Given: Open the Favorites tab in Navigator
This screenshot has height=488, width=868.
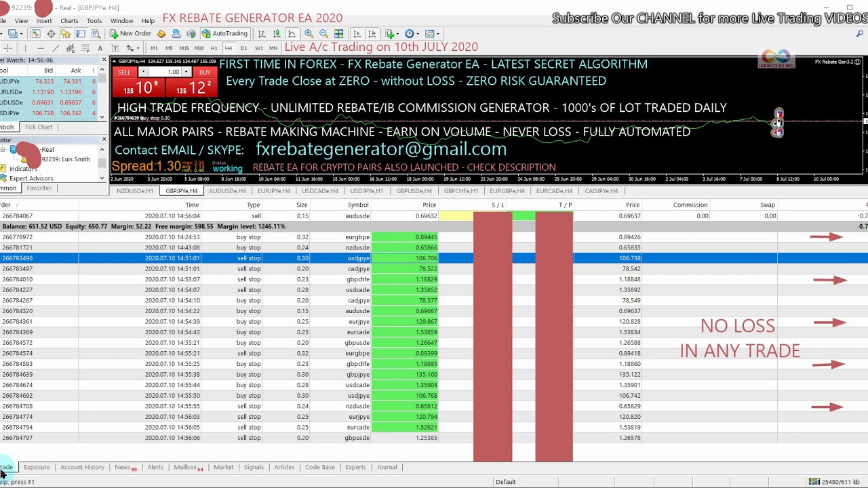Looking at the screenshot, I should [39, 188].
